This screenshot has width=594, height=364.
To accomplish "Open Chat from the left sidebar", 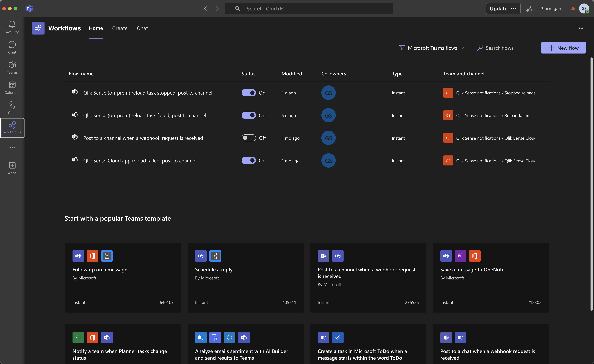I will [12, 47].
